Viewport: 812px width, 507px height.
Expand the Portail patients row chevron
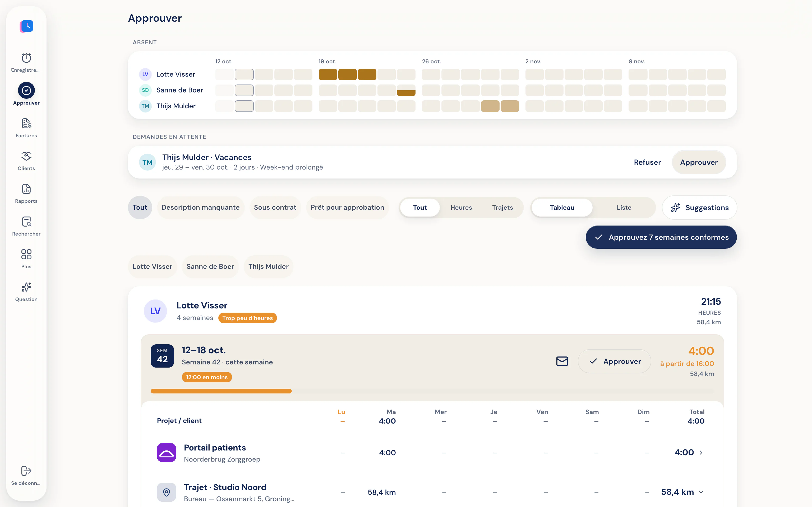click(x=701, y=453)
